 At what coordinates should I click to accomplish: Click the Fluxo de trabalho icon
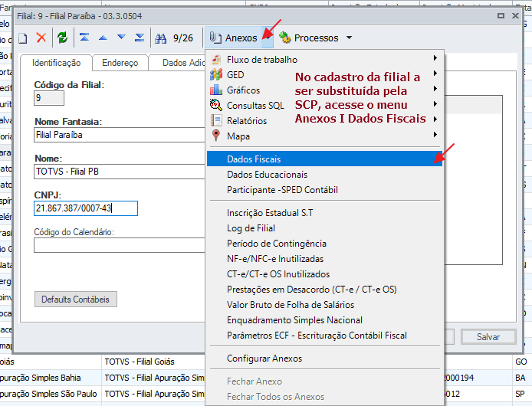(216, 59)
